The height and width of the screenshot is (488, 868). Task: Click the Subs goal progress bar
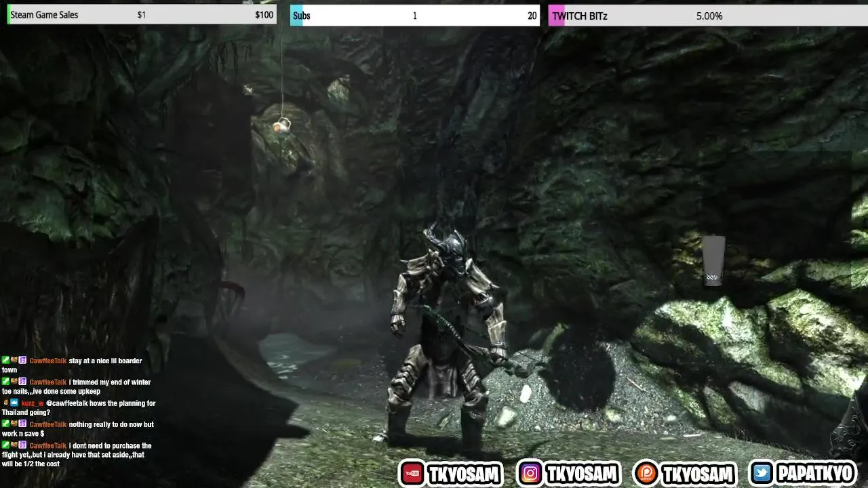click(x=415, y=16)
